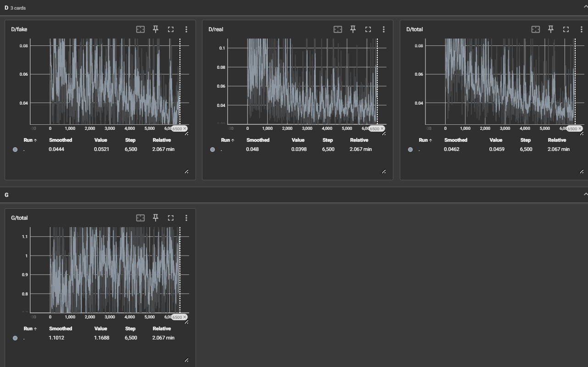Click the G/total card corner resize handle
This screenshot has width=588, height=367.
186,360
